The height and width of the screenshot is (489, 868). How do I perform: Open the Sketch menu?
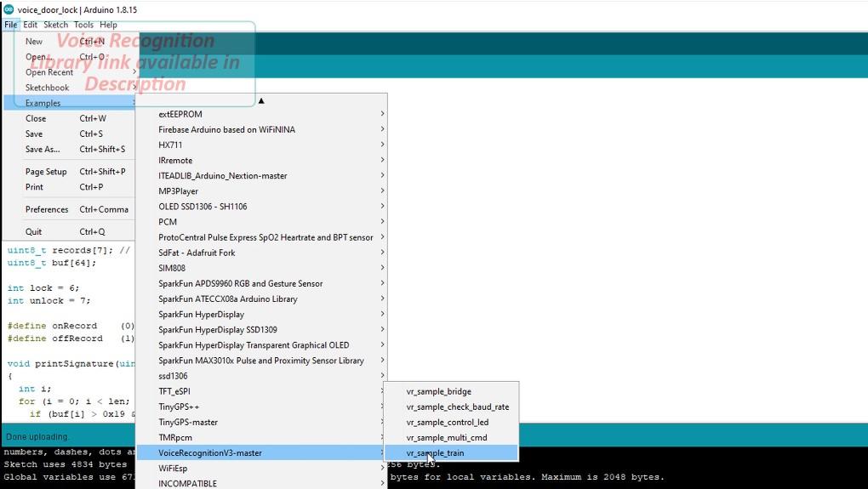(55, 25)
